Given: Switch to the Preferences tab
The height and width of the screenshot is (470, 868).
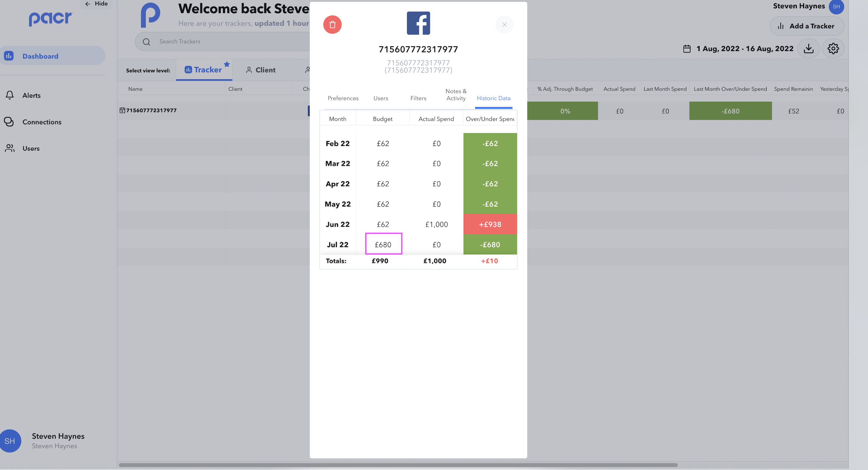Looking at the screenshot, I should (x=343, y=98).
